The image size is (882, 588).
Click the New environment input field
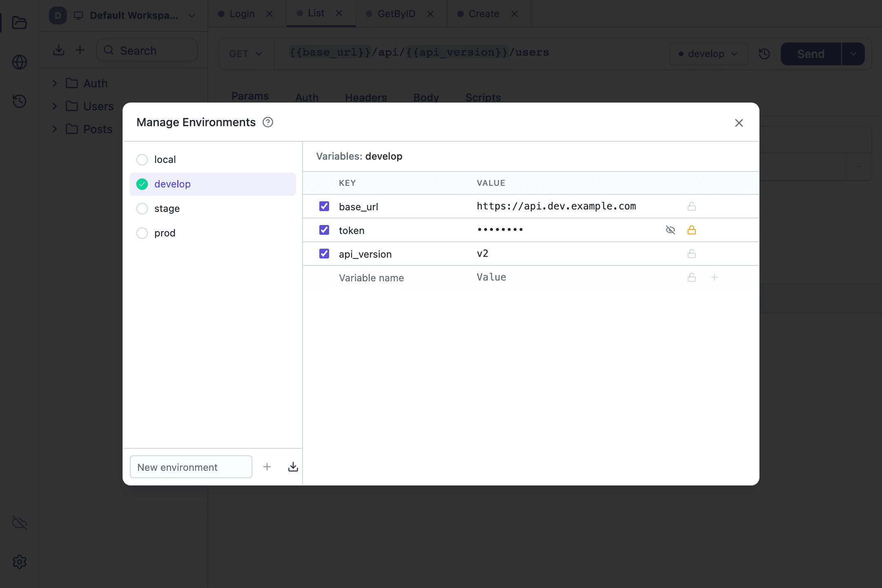pyautogui.click(x=191, y=467)
